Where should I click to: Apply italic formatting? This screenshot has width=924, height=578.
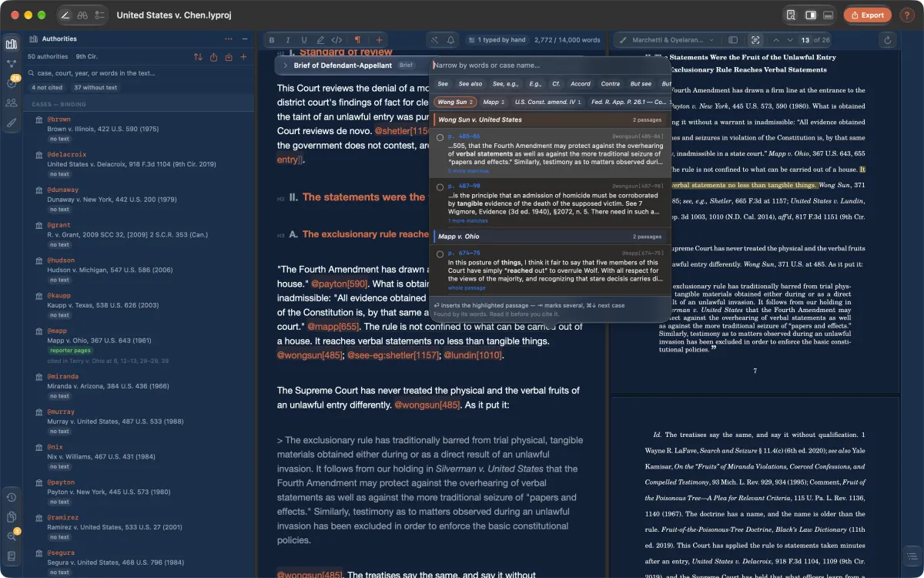coord(288,40)
